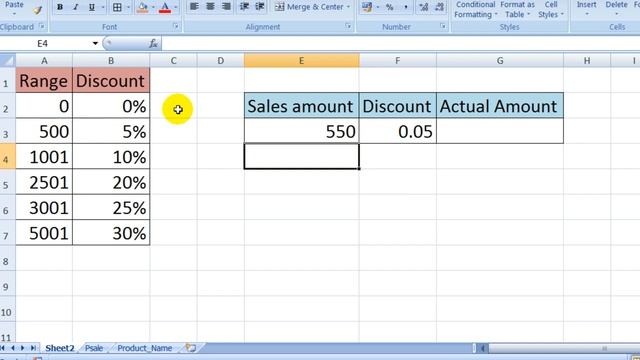
Task: Toggle italic formatting
Action: (76, 7)
